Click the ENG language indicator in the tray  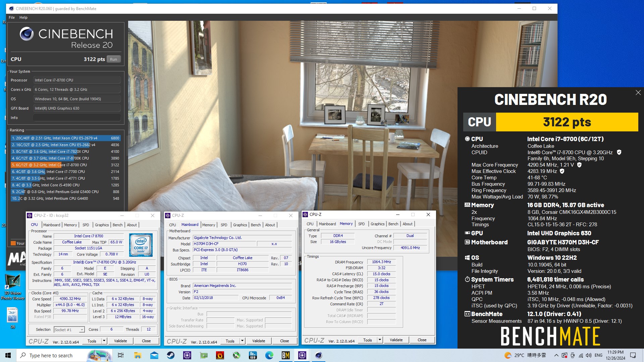(598, 355)
